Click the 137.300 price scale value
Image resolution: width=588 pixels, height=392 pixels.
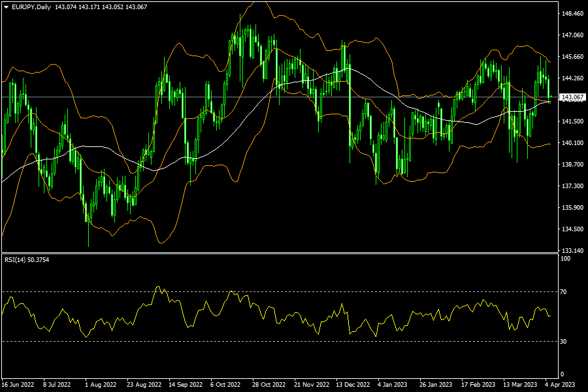pyautogui.click(x=572, y=186)
